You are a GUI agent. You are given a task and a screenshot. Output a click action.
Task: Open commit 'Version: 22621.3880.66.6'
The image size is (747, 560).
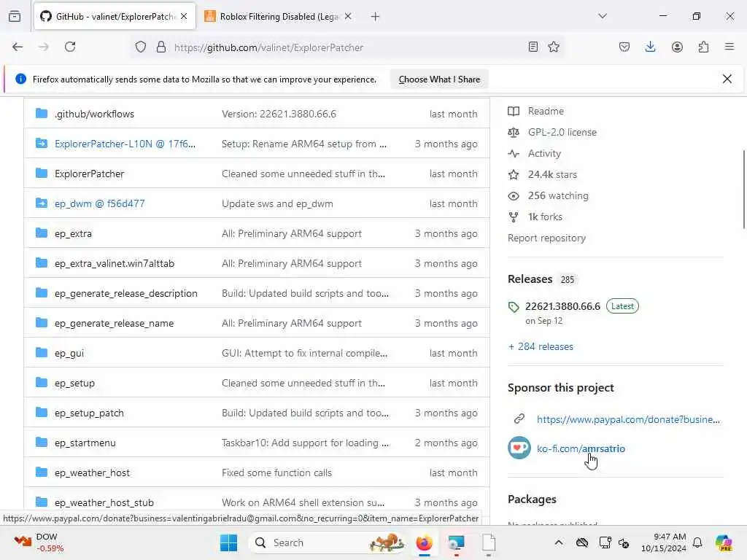coord(279,114)
